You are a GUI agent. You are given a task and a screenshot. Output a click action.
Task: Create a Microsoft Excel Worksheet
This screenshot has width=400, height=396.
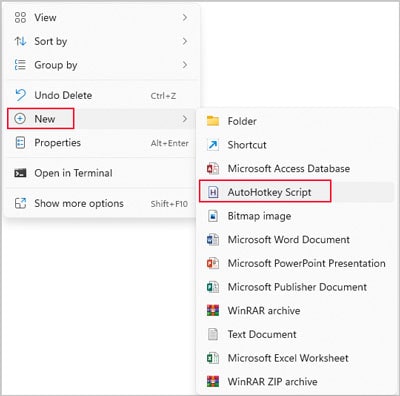(296, 358)
